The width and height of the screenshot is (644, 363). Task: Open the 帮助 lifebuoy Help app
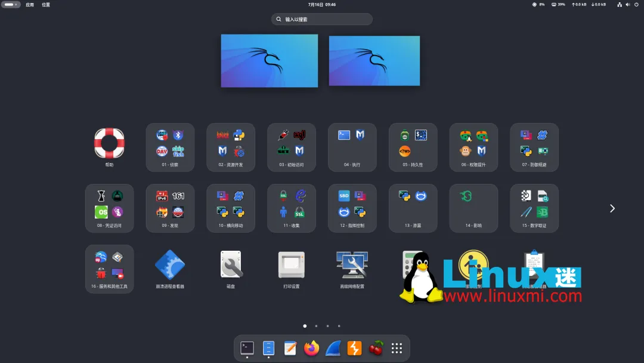(109, 147)
